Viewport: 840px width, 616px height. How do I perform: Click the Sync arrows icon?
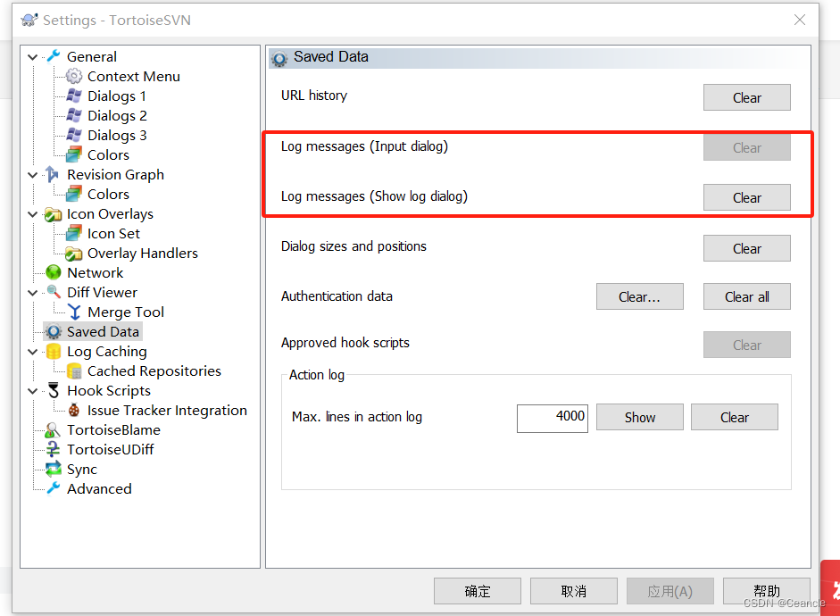click(53, 470)
